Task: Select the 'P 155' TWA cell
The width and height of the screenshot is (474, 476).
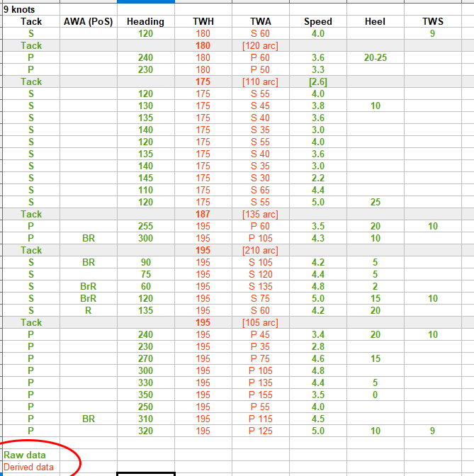Action: coord(261,395)
